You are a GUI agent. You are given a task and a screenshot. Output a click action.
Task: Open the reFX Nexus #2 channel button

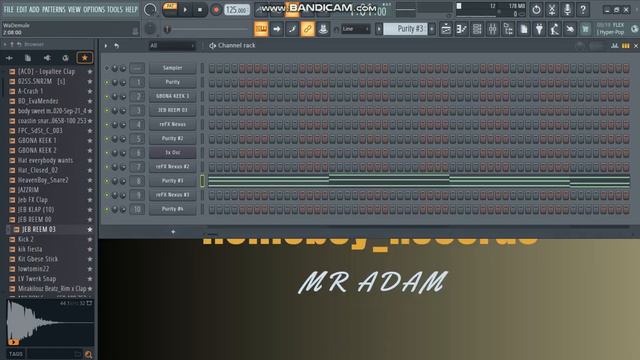173,167
